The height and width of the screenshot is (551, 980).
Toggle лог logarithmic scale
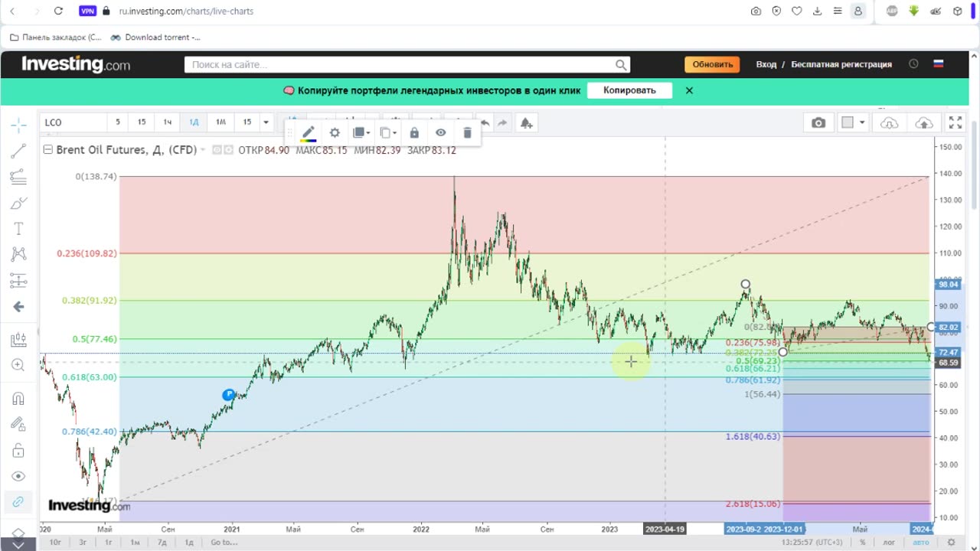890,542
